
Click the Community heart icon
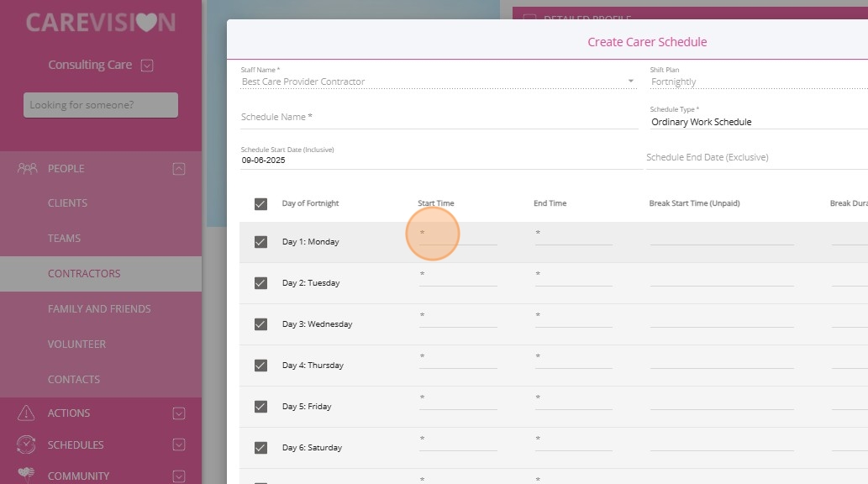click(26, 475)
